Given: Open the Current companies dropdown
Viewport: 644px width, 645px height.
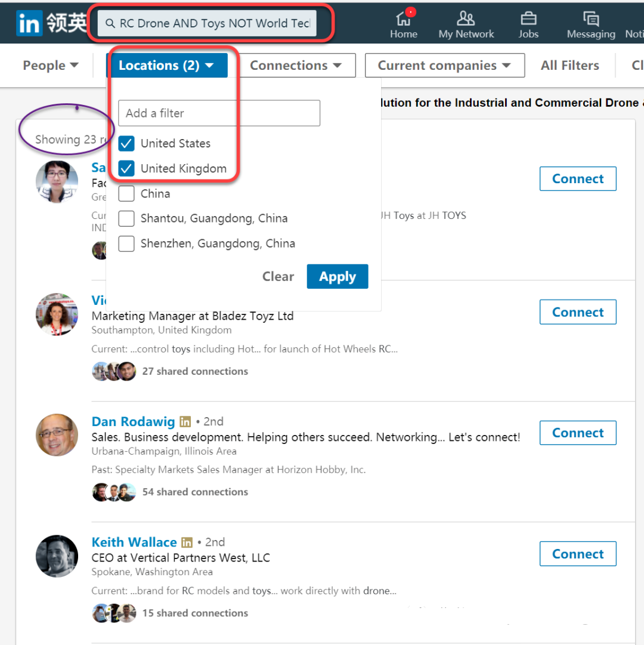Looking at the screenshot, I should [444, 66].
